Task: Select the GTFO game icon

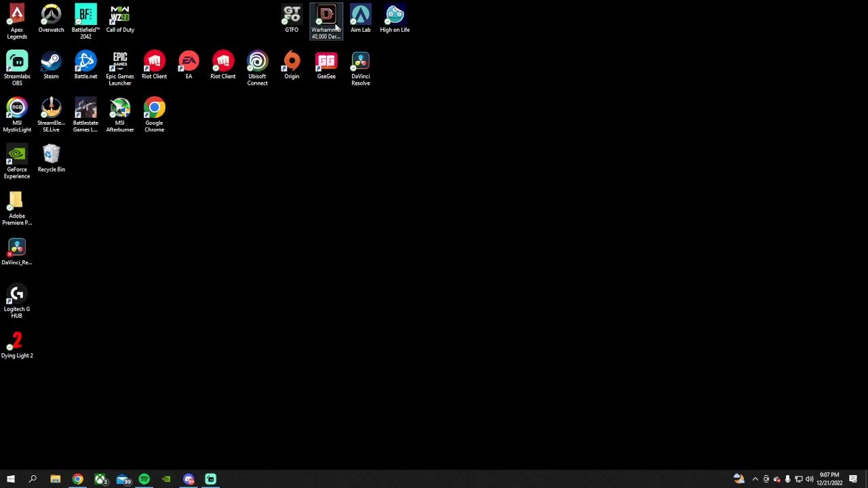Action: [x=292, y=19]
